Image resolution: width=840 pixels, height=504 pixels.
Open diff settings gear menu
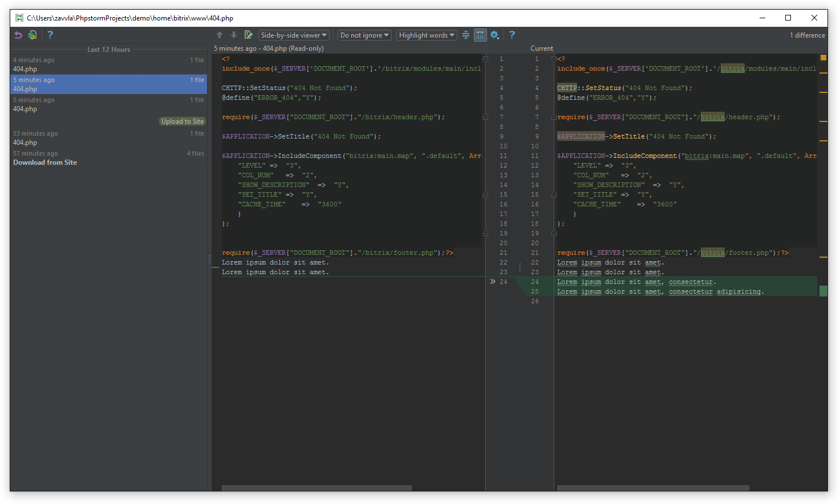[494, 35]
